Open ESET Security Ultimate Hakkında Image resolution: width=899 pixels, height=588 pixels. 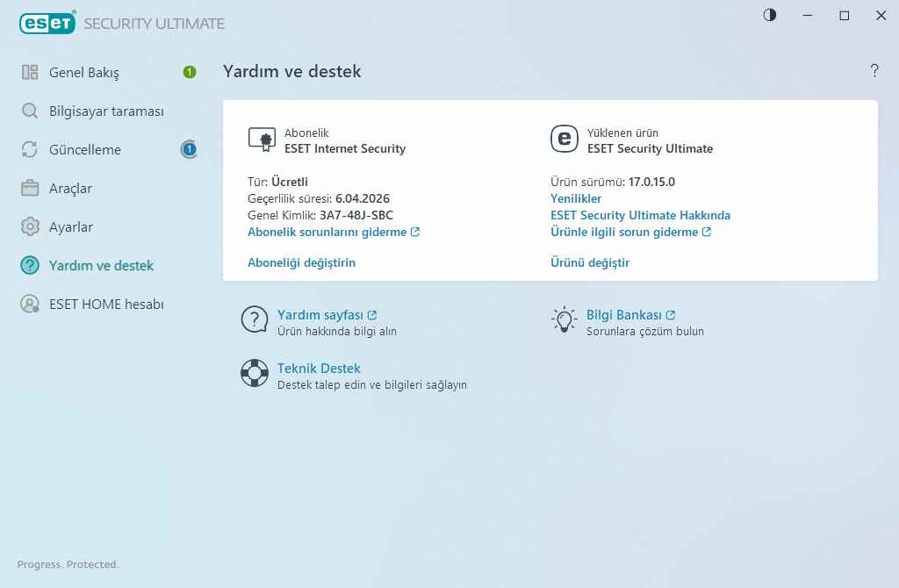pos(640,215)
